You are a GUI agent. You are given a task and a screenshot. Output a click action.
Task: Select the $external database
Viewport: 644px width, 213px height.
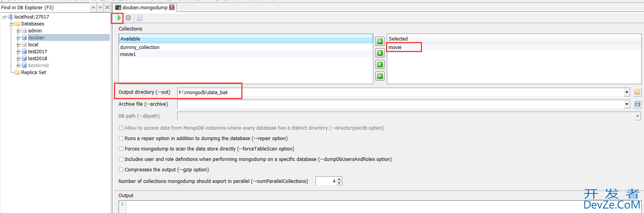(38, 66)
